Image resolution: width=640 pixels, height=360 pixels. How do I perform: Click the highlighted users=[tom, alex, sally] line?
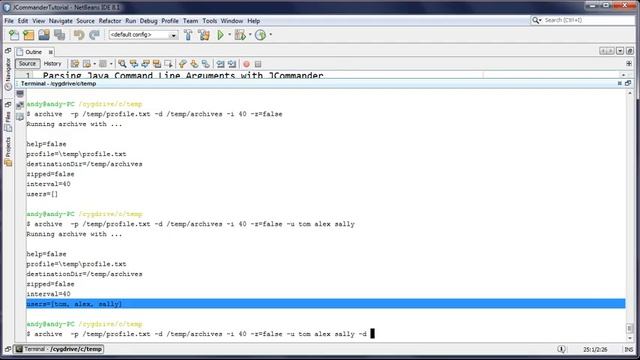(326, 304)
